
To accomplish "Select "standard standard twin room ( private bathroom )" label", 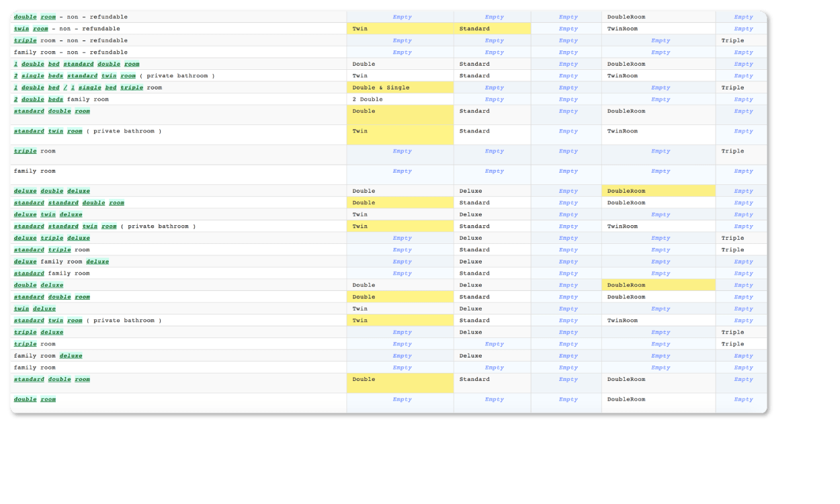I will 105,226.
